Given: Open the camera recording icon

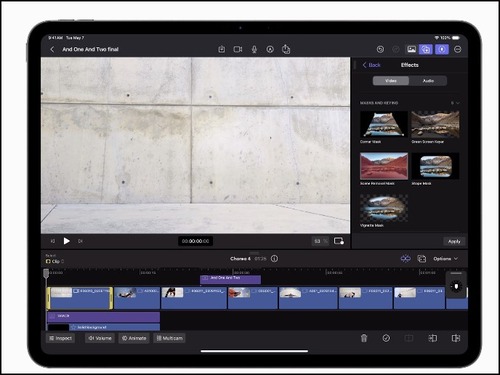Looking at the screenshot, I should (x=238, y=49).
